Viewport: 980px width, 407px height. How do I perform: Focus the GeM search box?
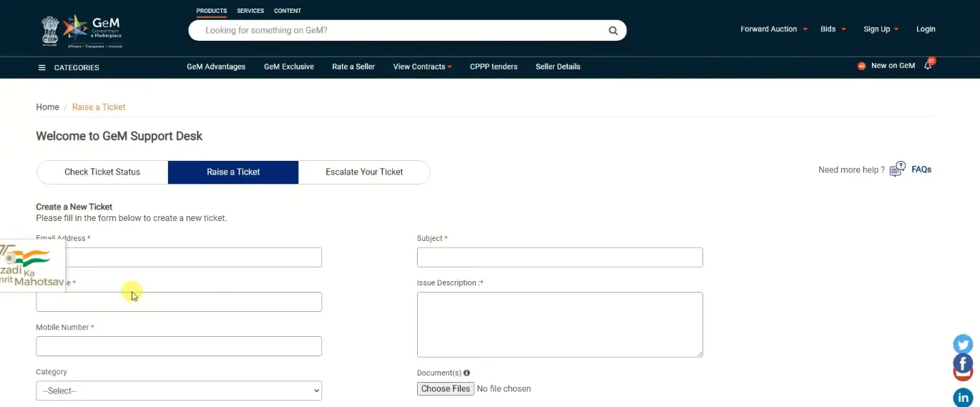click(407, 31)
